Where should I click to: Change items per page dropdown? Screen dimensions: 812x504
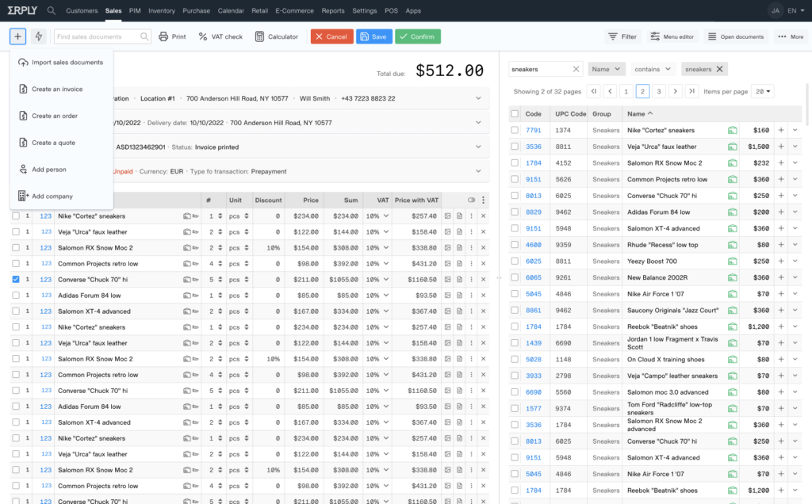pos(763,91)
